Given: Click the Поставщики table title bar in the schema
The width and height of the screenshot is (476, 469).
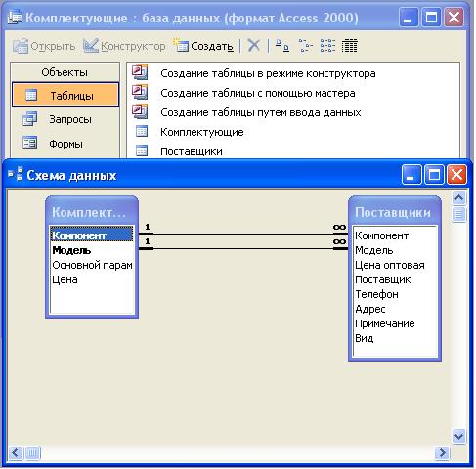Looking at the screenshot, I should (395, 212).
